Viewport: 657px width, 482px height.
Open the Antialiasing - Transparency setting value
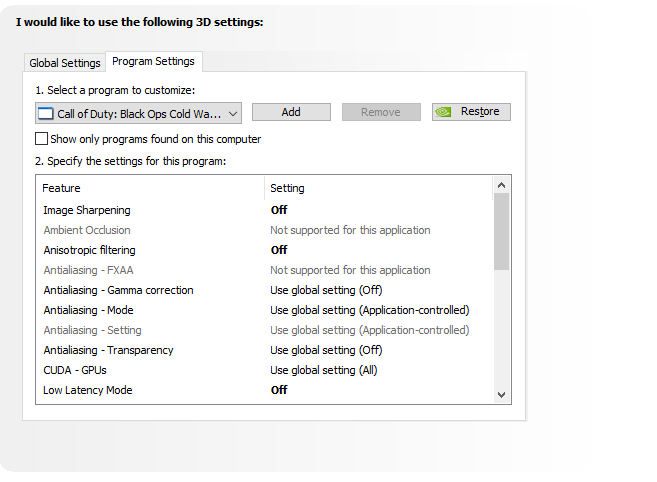click(x=326, y=350)
